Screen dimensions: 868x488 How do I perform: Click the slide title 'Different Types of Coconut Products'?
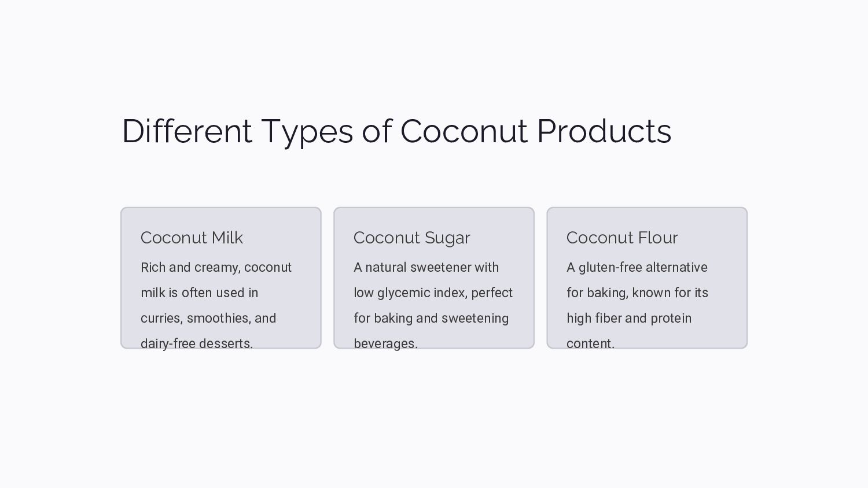pos(396,131)
